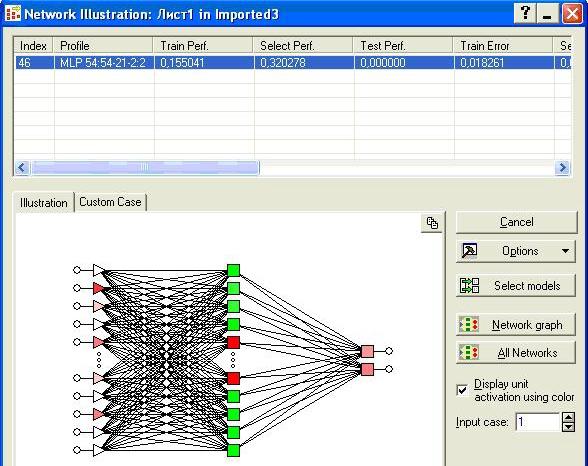This screenshot has width=588, height=466.
Task: Click the Test Perf. column header
Action: 403,46
